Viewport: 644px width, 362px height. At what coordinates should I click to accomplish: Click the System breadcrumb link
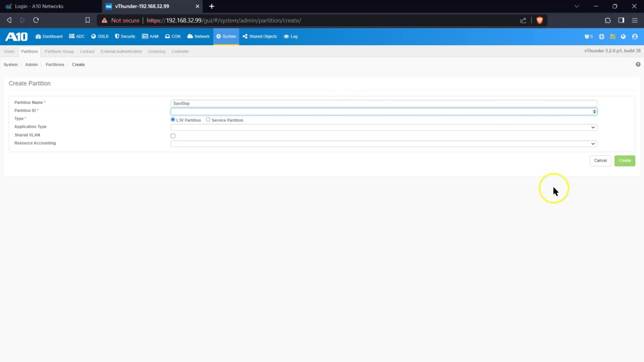pyautogui.click(x=11, y=64)
